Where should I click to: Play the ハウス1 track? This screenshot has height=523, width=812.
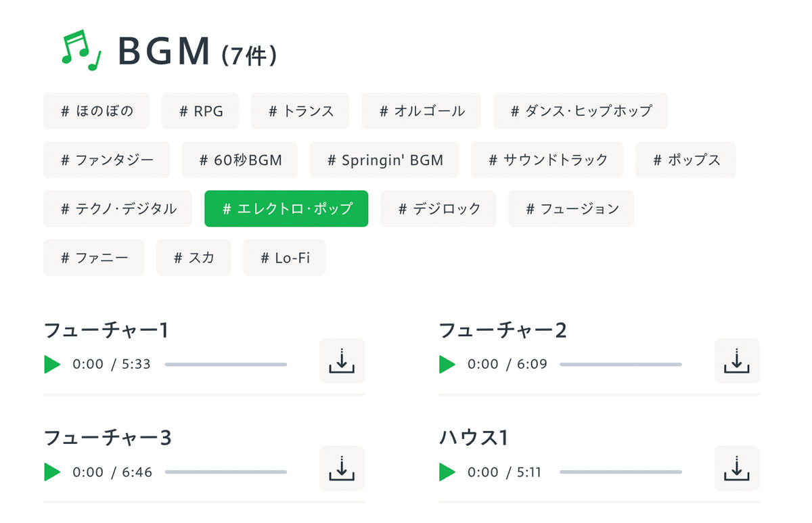coord(447,472)
